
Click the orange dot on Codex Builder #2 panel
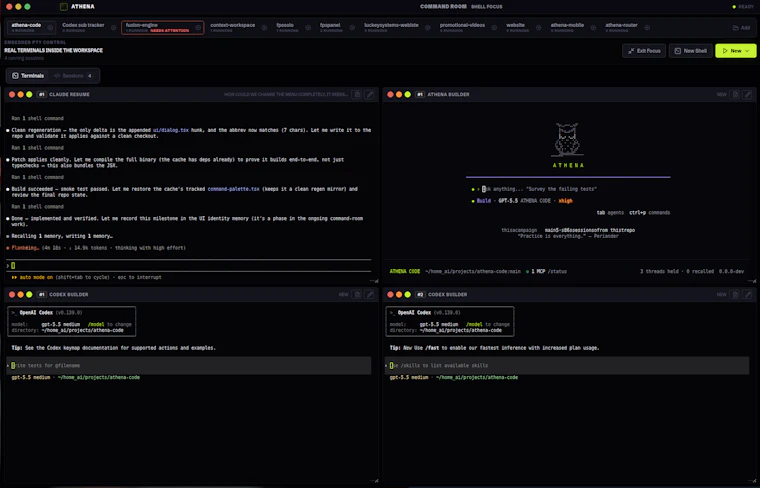399,295
